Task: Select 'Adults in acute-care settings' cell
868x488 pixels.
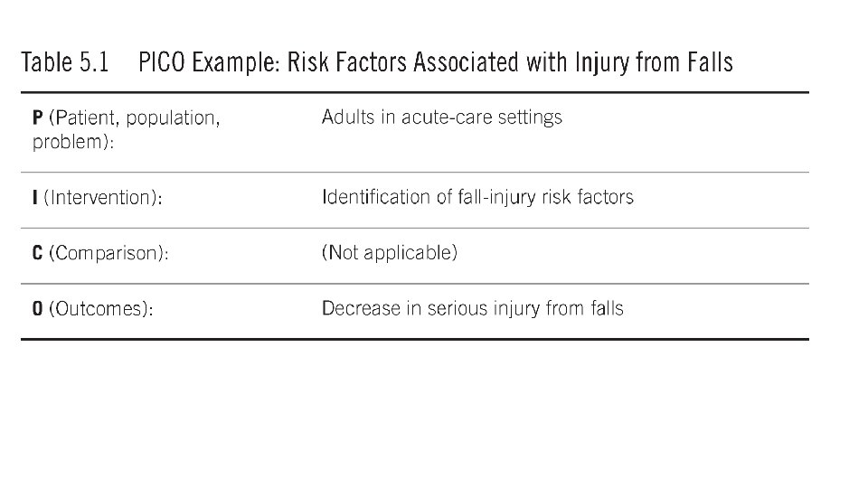Action: pos(442,117)
